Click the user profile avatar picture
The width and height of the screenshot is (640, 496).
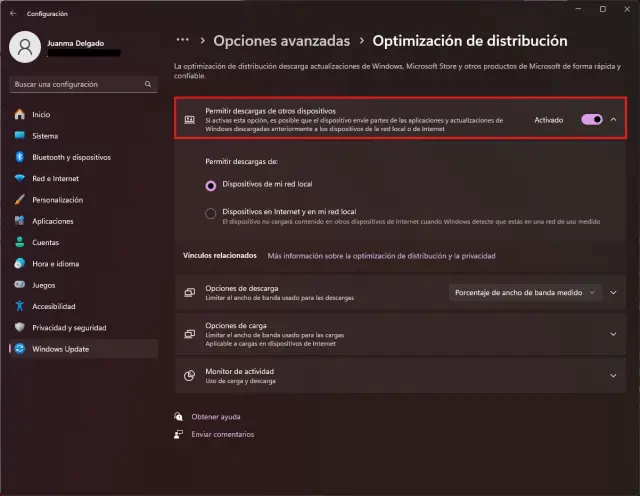click(25, 46)
